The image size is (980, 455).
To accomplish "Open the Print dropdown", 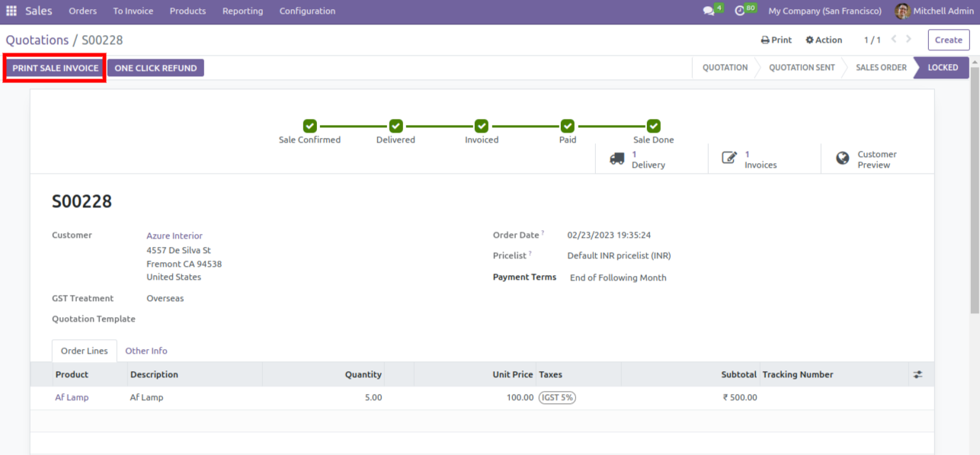I will [777, 40].
